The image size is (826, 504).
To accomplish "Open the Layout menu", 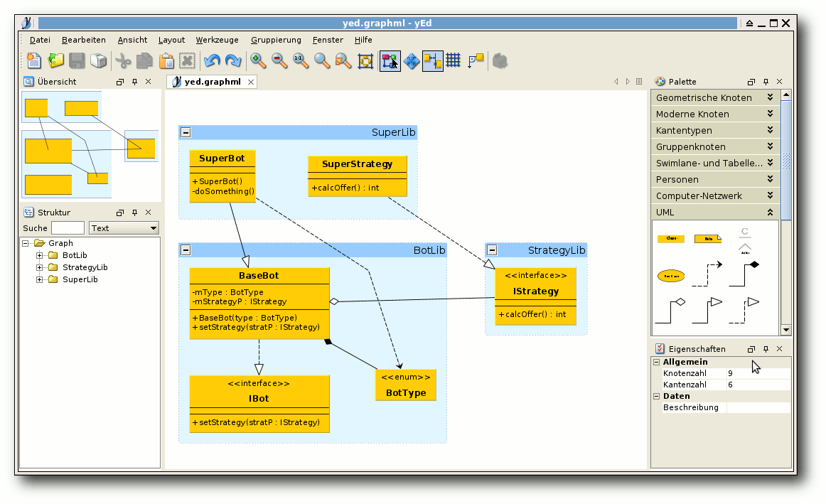I will point(172,40).
